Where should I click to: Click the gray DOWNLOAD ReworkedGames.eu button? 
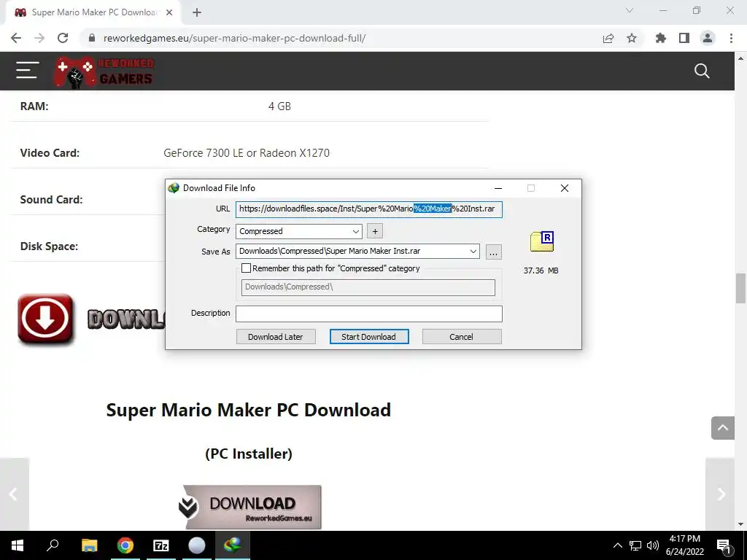tap(252, 507)
